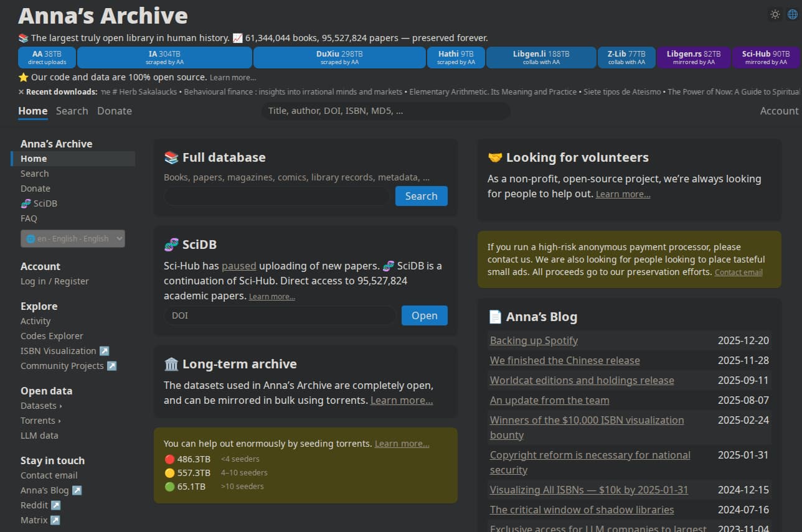Click the yellow circle seeder indicator

pyautogui.click(x=169, y=473)
